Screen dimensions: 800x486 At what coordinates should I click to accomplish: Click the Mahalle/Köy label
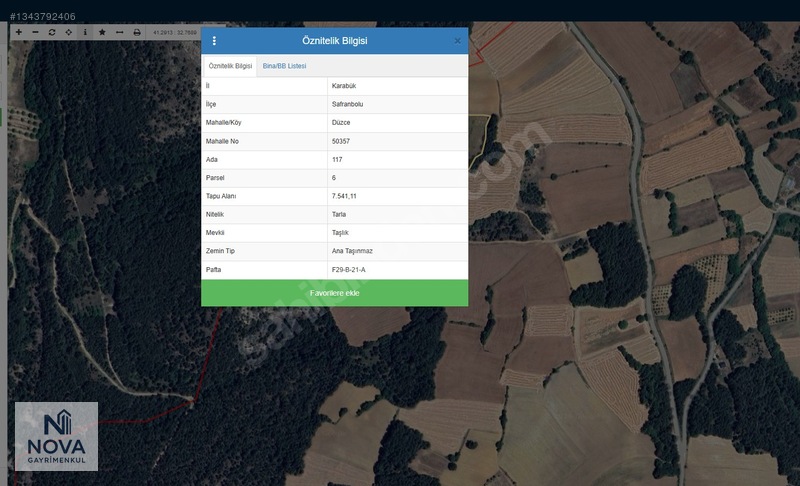tap(223, 122)
